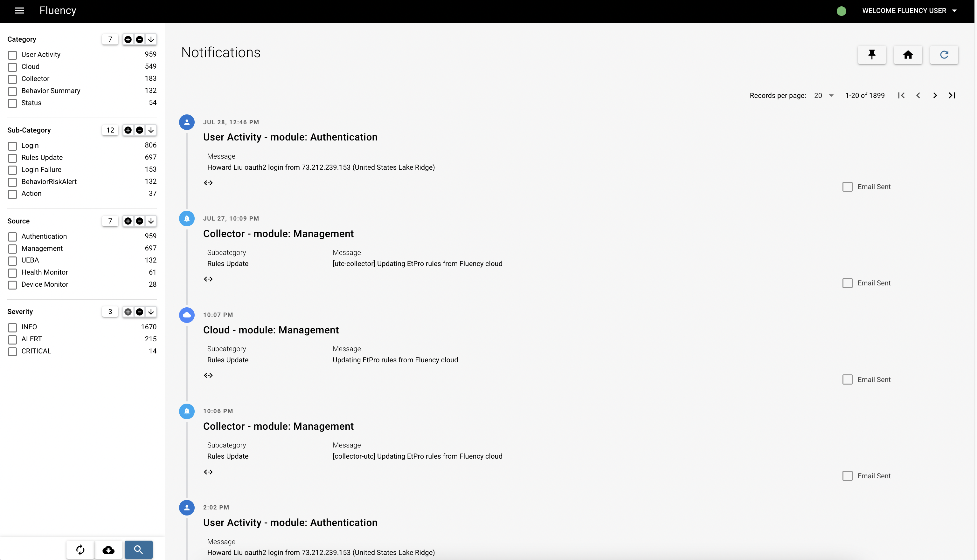Toggle Email Sent for the 12:46 PM entry

coord(847,187)
